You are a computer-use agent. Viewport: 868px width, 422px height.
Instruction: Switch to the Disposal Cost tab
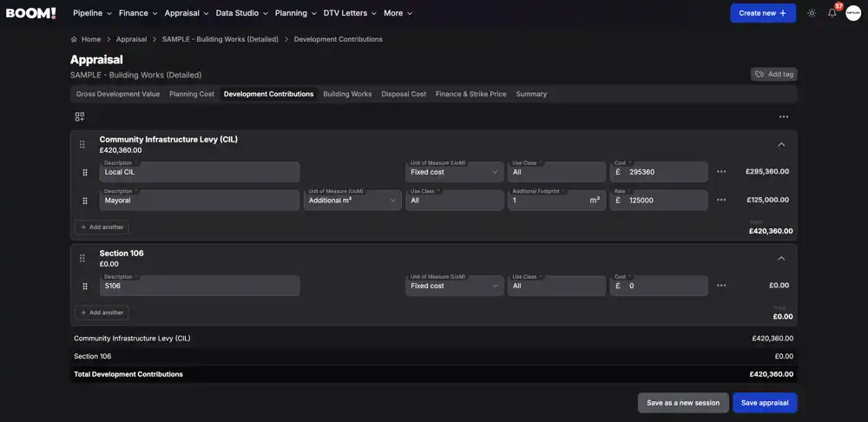(x=404, y=94)
